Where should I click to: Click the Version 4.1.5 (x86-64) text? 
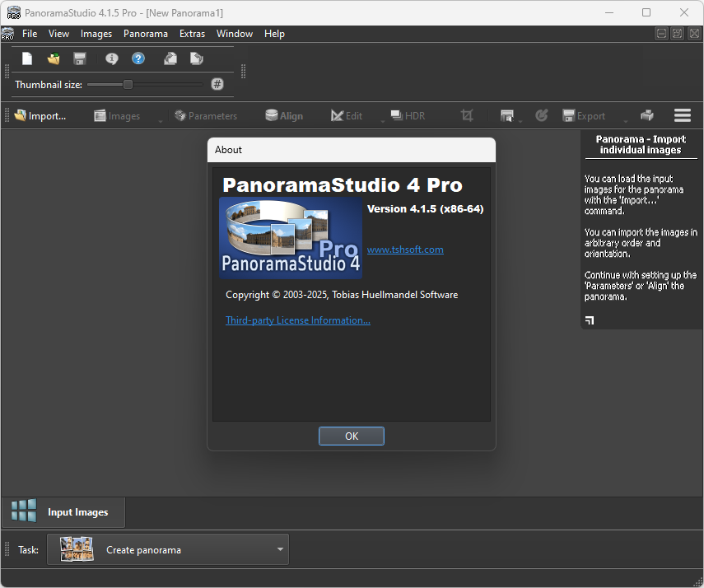425,209
